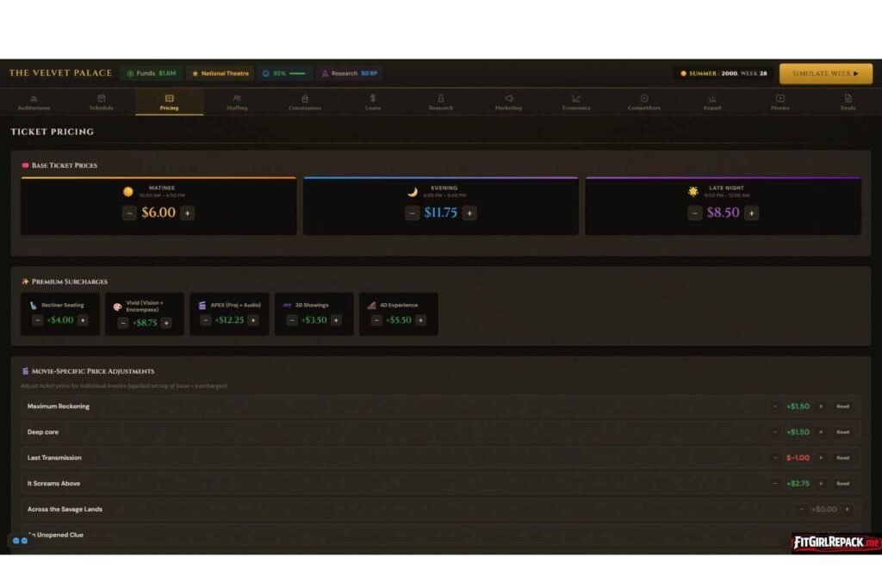The height and width of the screenshot is (588, 882).
Task: Switch to the Schedule tab
Action: click(x=102, y=102)
